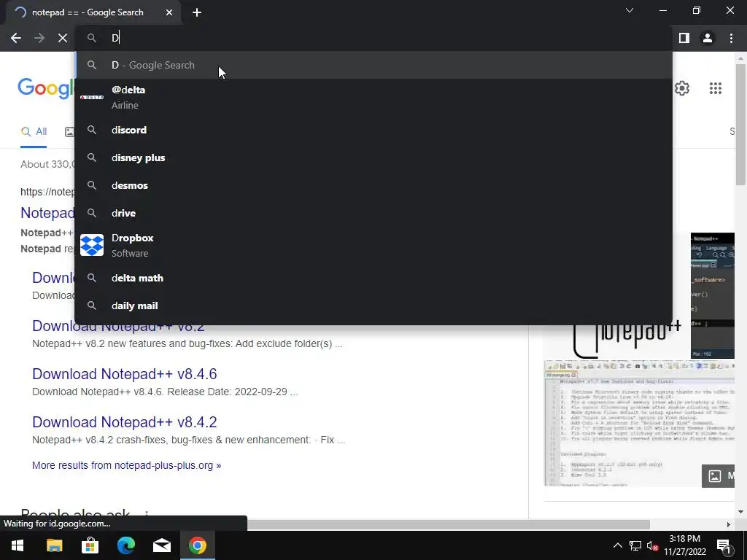Click the muted volume tray icon
The height and width of the screenshot is (560, 747).
(652, 545)
